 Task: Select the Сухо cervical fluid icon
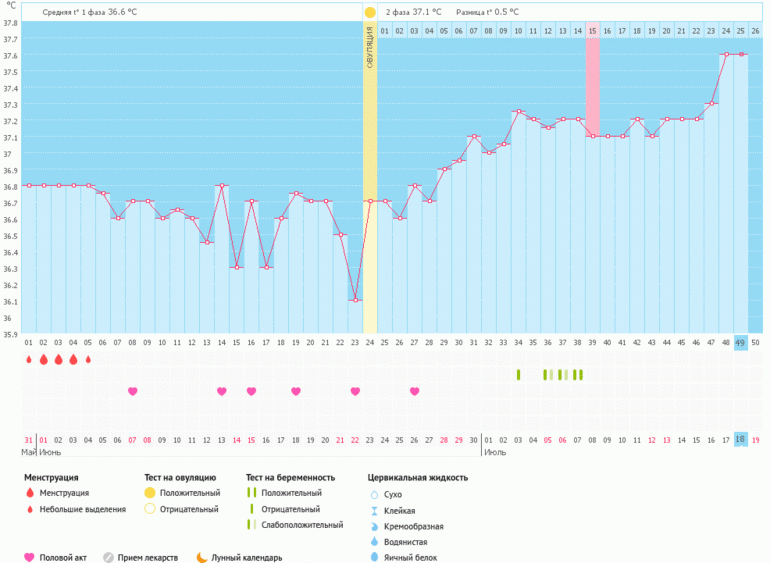[x=374, y=494]
